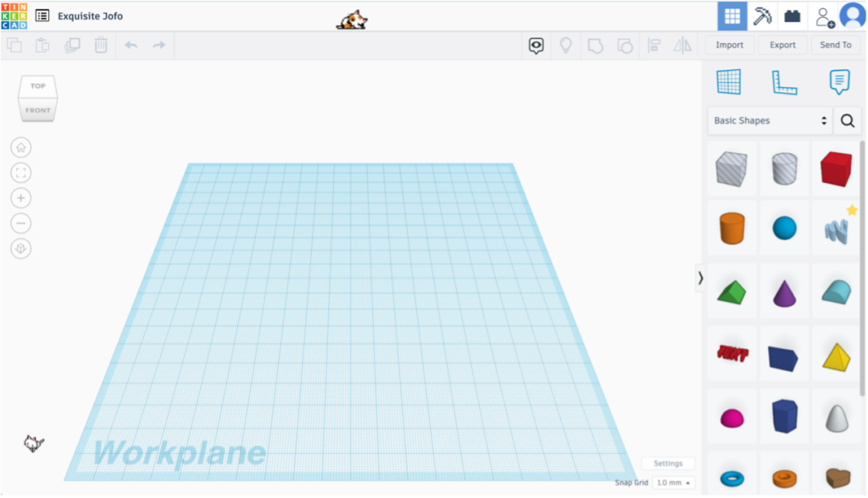Click the star on Scribble shape
Image resolution: width=868 pixels, height=498 pixels.
(852, 210)
